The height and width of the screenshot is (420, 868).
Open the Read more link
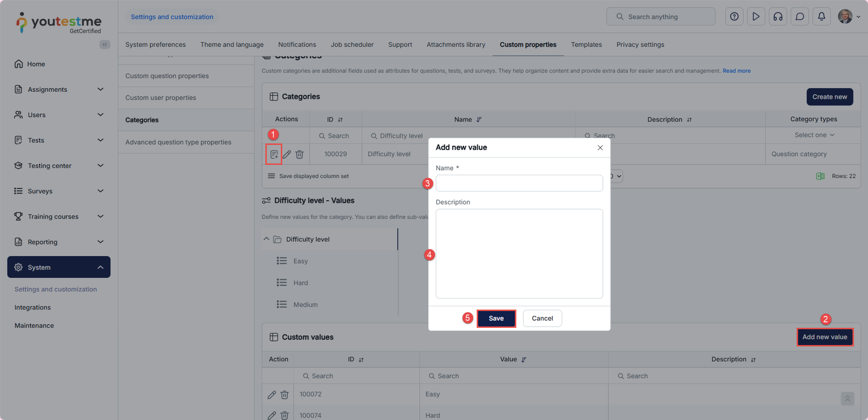pos(737,71)
